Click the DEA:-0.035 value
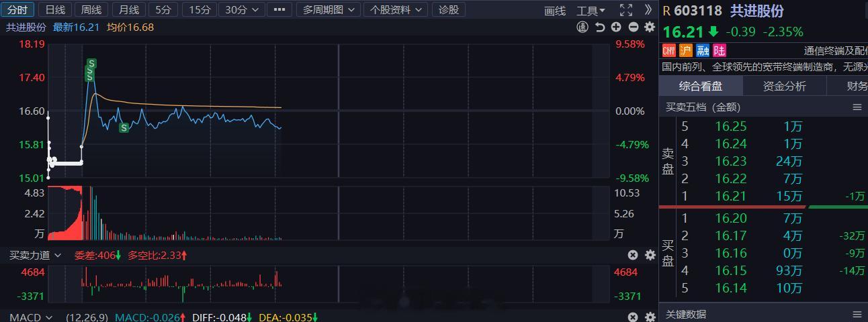 click(288, 317)
